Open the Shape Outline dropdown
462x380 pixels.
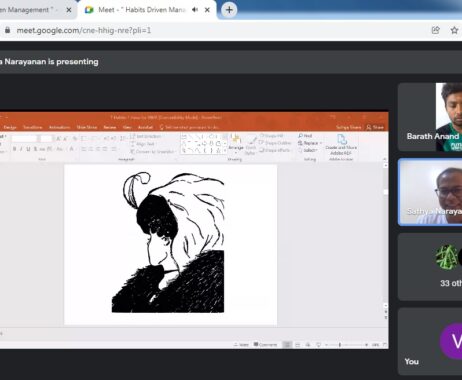click(x=275, y=143)
